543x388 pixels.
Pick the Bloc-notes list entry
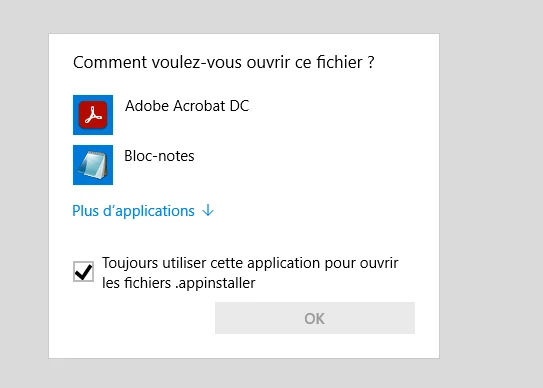point(244,165)
